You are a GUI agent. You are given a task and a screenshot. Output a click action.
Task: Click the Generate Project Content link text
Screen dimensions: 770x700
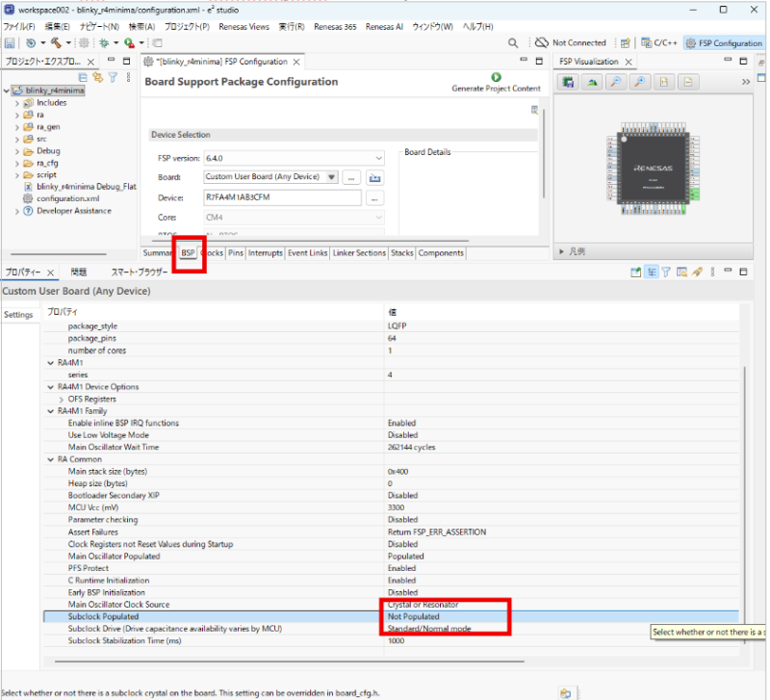pos(496,89)
